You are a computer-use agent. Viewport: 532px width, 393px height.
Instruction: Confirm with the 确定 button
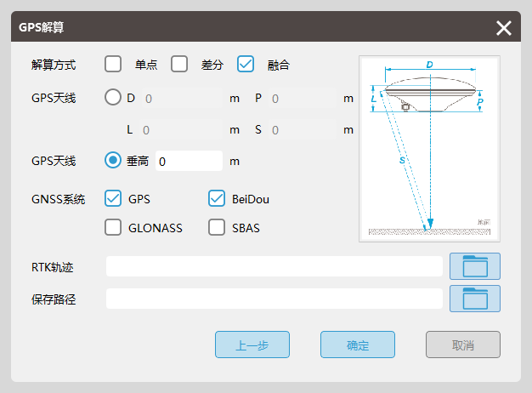tap(358, 345)
